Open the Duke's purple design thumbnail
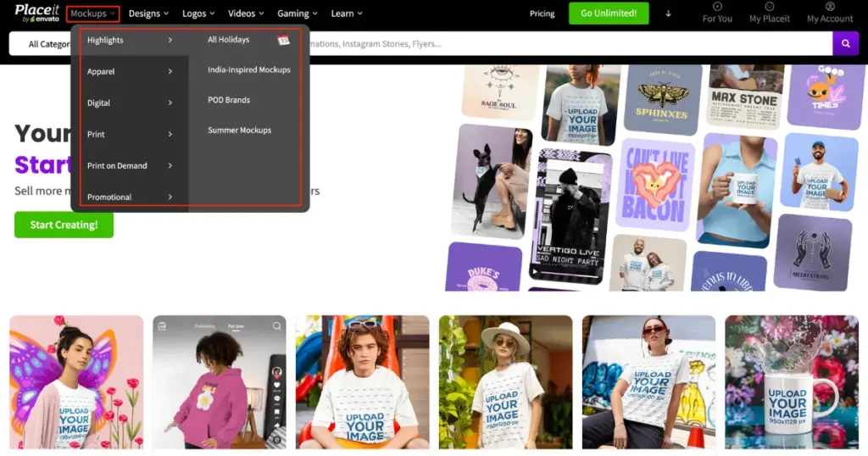Screen dimensions: 868x456 pyautogui.click(x=484, y=266)
